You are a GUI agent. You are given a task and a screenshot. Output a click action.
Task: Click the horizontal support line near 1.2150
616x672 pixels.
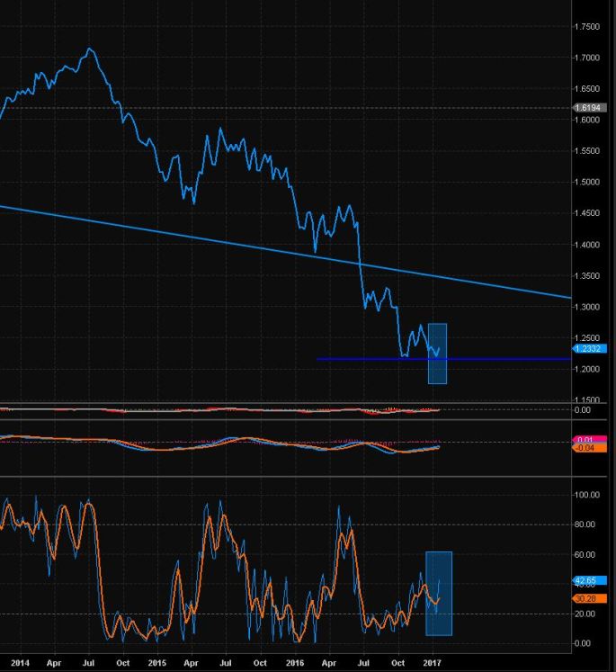point(360,359)
